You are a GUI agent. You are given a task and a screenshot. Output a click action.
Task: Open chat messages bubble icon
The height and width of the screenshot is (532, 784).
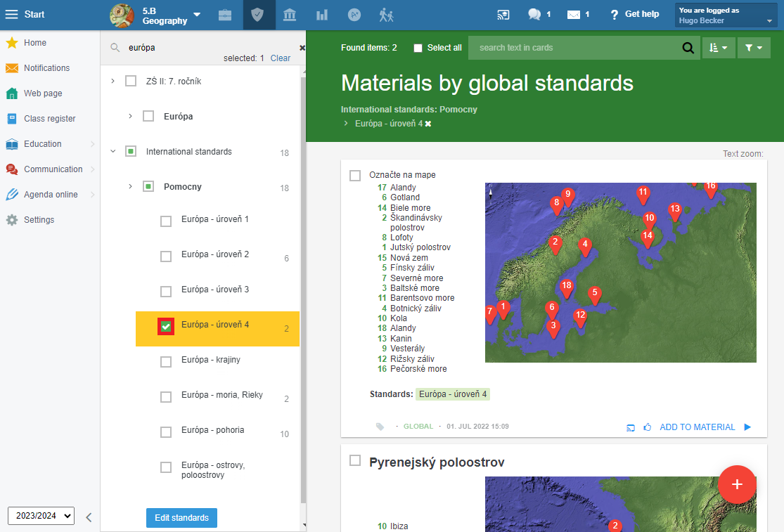[x=534, y=15]
